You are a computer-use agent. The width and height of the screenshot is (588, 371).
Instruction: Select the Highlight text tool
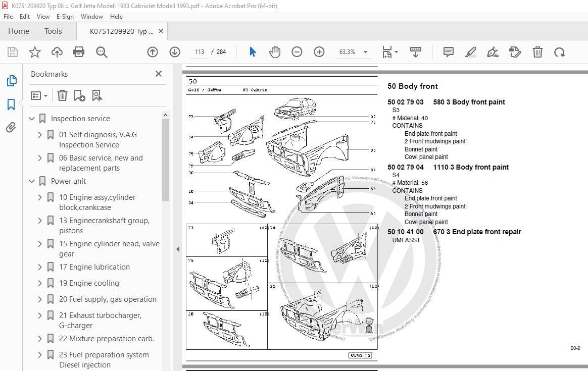point(470,52)
